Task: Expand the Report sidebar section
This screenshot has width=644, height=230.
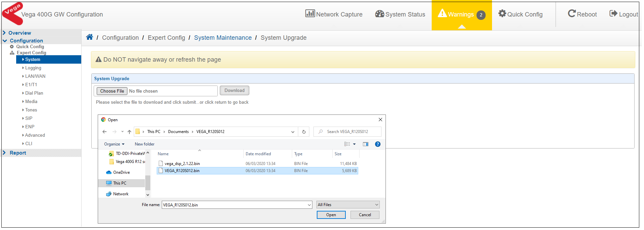Action: click(18, 153)
